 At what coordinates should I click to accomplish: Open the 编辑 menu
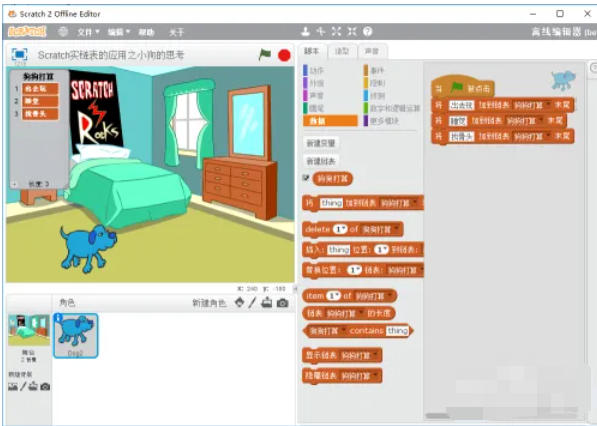coord(118,32)
